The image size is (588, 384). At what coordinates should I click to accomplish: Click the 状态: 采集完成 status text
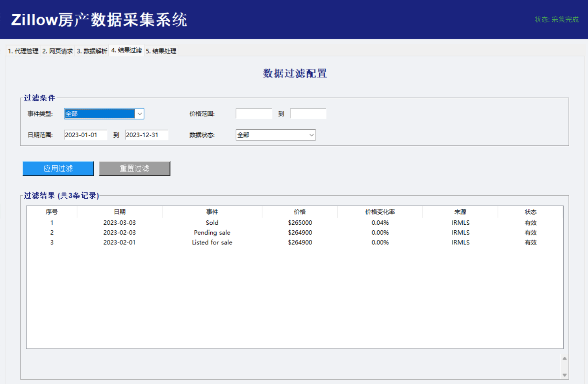pos(556,19)
